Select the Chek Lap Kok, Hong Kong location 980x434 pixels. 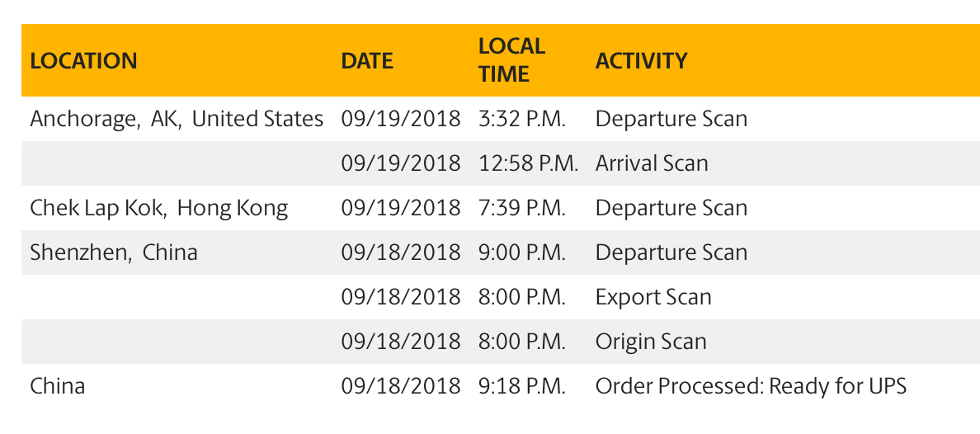[158, 208]
